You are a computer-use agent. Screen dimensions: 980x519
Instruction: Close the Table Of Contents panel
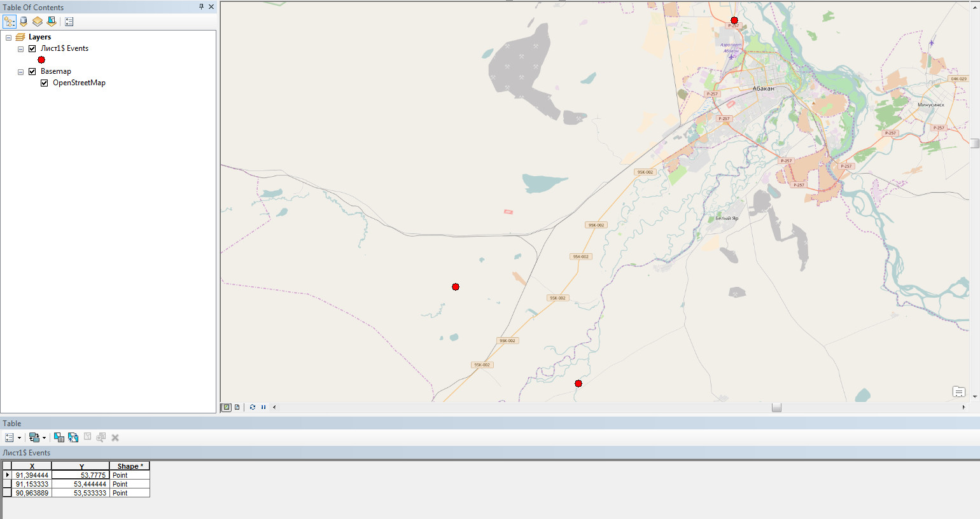[211, 7]
